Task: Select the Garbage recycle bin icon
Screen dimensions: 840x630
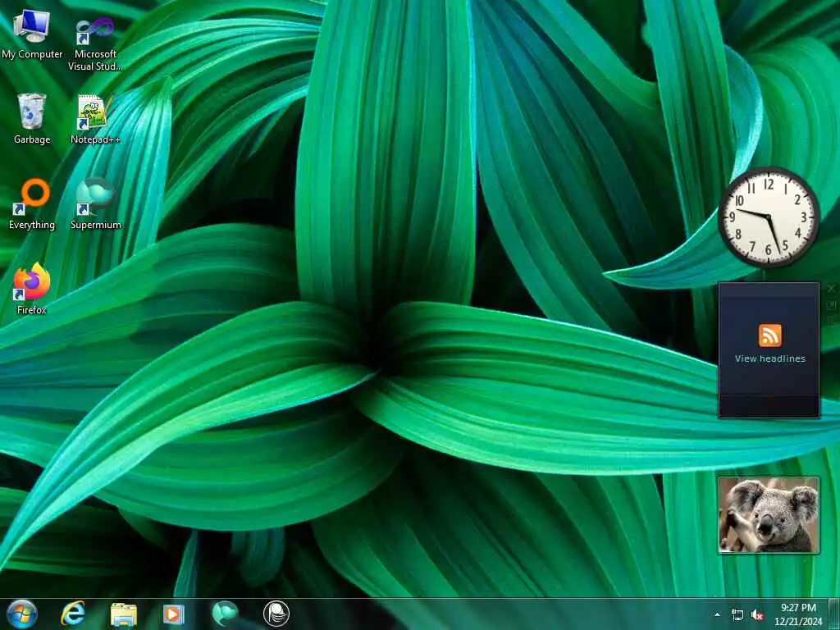Action: pos(32,118)
